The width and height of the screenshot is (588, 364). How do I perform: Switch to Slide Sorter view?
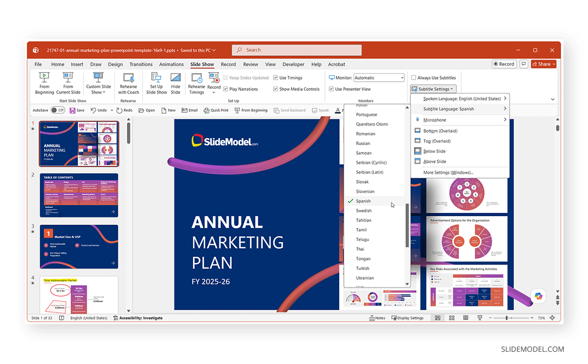(452, 318)
